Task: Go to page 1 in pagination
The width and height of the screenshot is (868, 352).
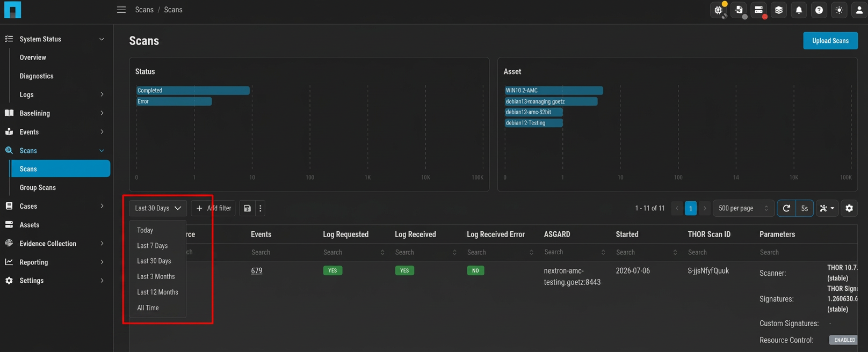Action: click(691, 208)
